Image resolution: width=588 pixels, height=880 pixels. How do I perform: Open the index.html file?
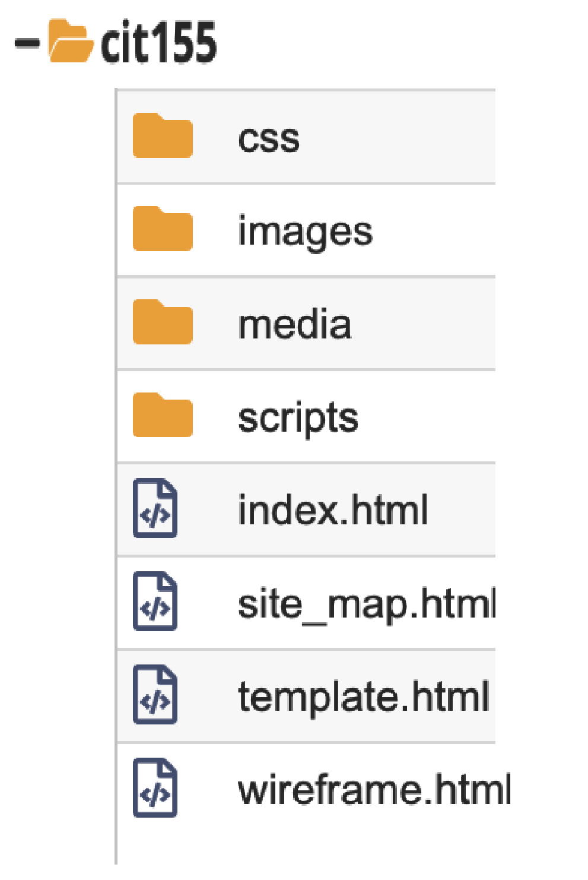332,511
